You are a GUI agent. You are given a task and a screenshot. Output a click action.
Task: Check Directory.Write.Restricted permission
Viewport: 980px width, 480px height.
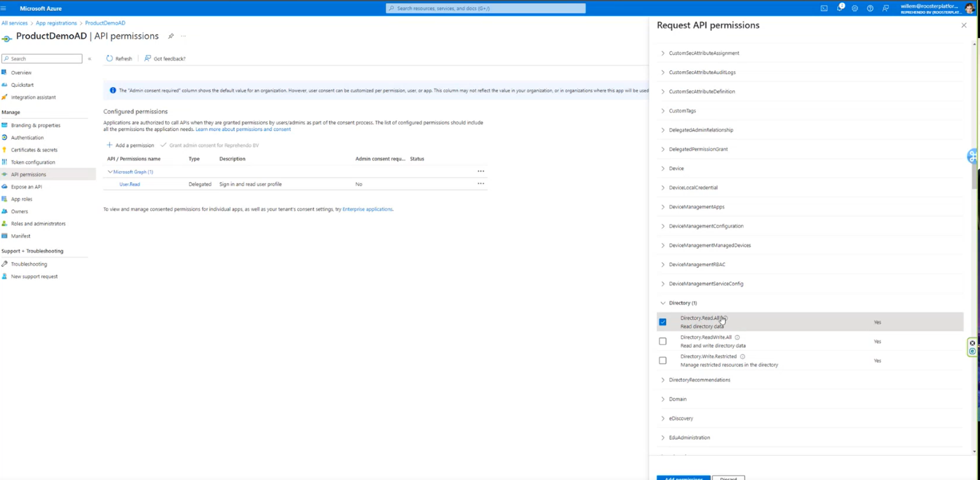[663, 361]
